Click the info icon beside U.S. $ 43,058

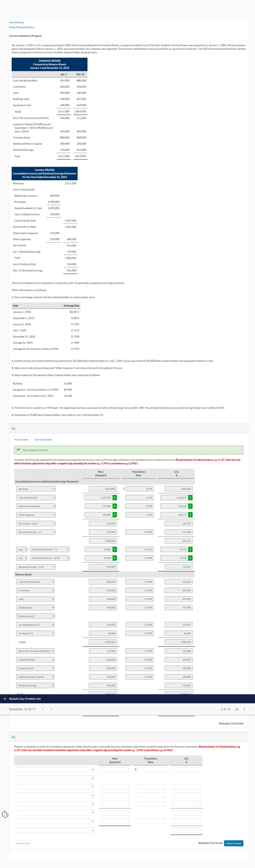point(190,558)
